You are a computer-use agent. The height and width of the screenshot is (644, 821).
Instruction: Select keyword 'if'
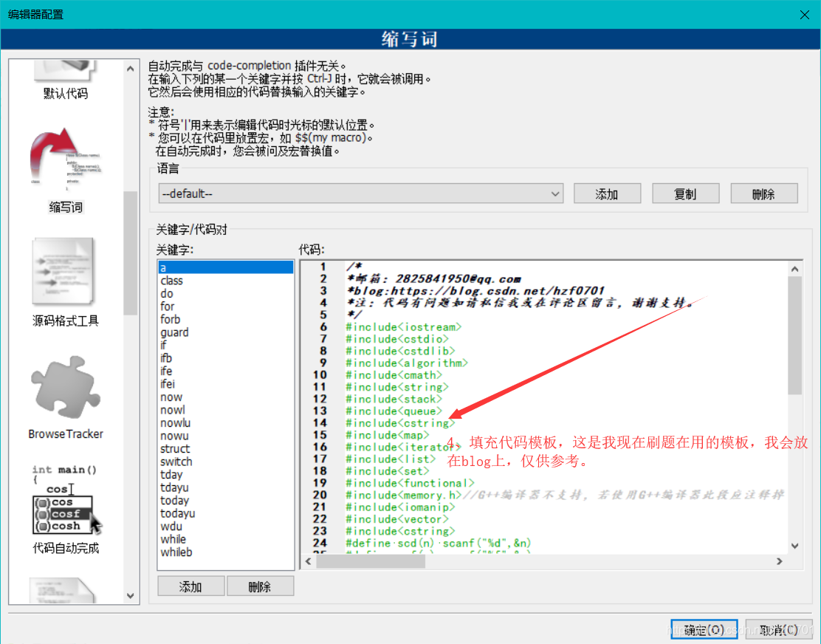pos(226,345)
